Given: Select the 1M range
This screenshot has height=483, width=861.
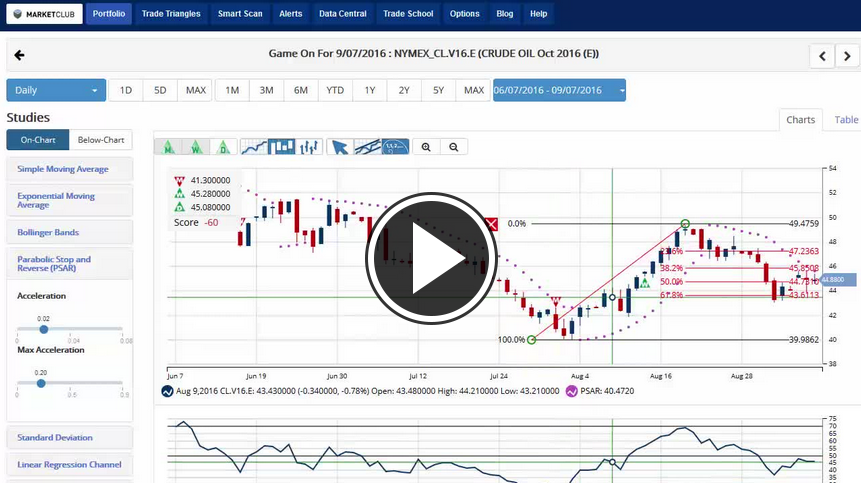Looking at the screenshot, I should tap(232, 90).
